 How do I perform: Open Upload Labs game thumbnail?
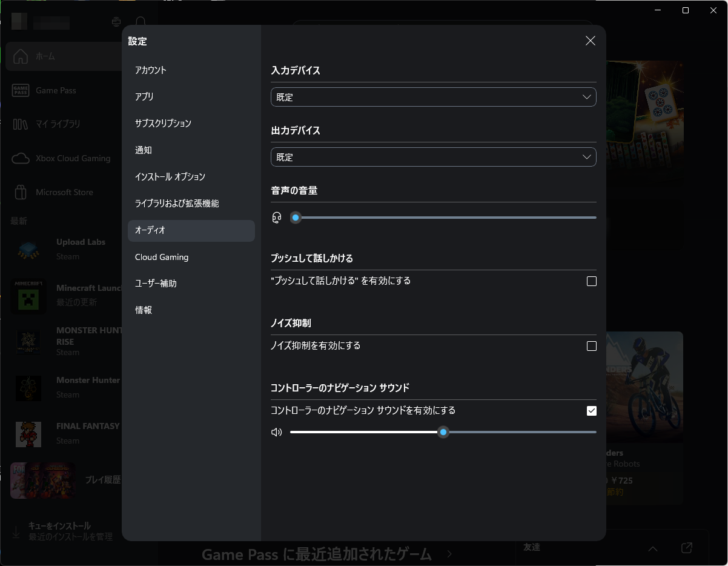28,249
